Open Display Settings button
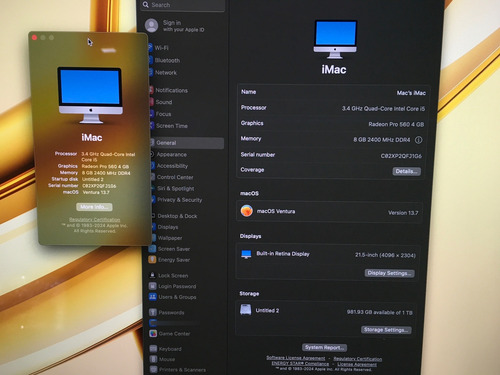Viewport: 500px width, 375px height. [389, 273]
